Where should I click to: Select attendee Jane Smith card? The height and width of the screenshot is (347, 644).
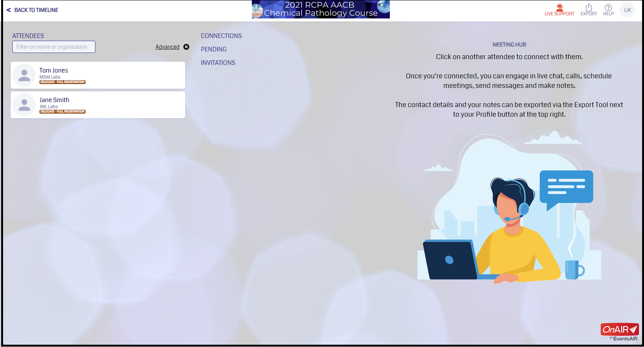pos(98,105)
